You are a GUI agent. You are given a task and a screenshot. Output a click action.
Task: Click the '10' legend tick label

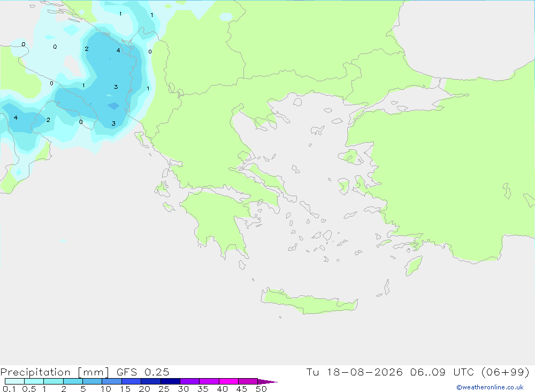click(x=106, y=389)
